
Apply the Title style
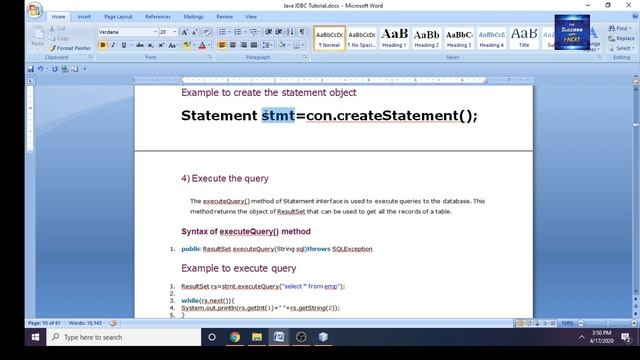[524, 38]
